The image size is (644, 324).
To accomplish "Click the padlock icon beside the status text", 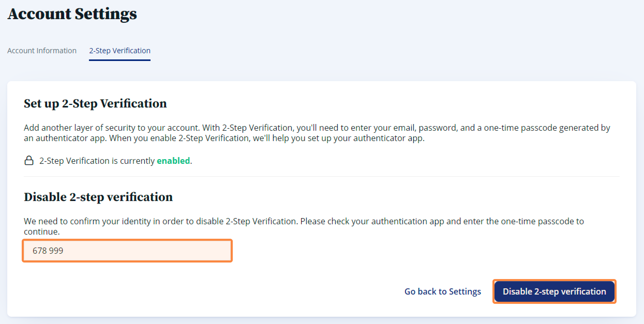I will [x=29, y=160].
